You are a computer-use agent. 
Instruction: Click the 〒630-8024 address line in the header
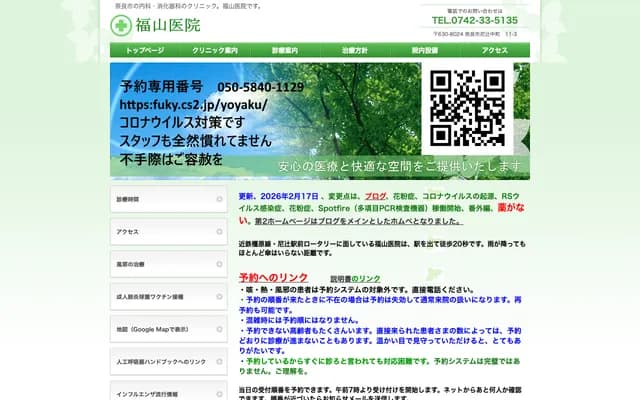[x=475, y=34]
